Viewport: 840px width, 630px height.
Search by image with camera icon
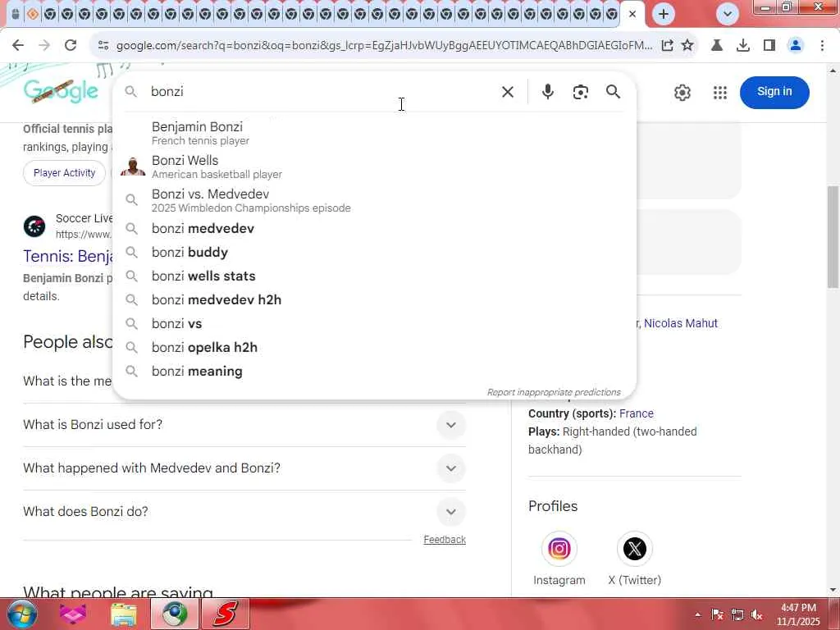pyautogui.click(x=581, y=92)
